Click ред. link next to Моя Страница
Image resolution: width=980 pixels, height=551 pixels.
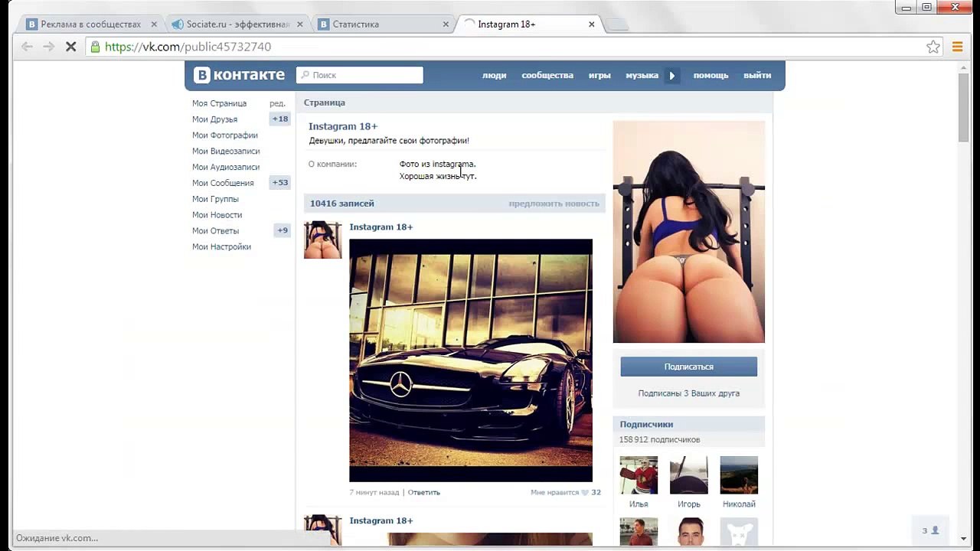tap(278, 103)
